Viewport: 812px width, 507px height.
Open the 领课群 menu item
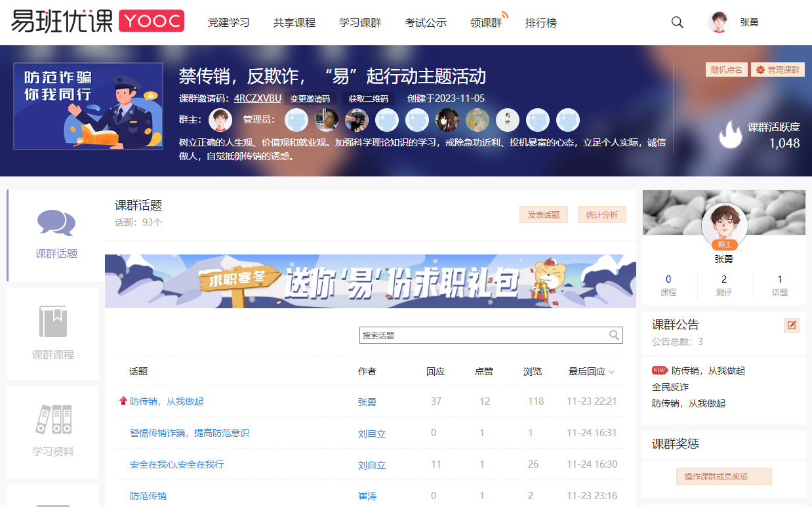coord(486,23)
